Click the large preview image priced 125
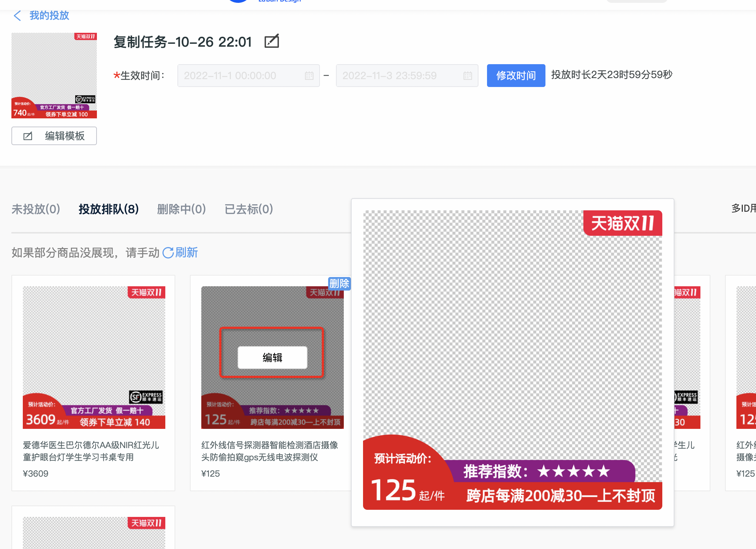The image size is (756, 549). pos(513,360)
